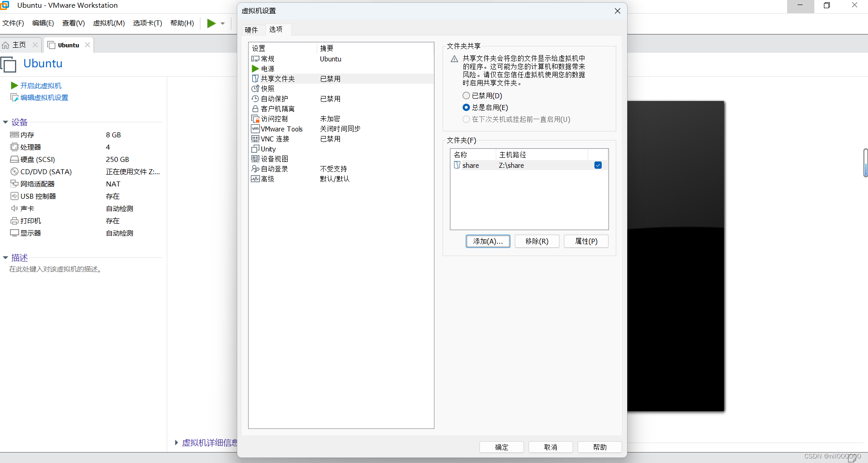Click the General (常规) settings icon
This screenshot has height=463, width=868.
pos(255,59)
